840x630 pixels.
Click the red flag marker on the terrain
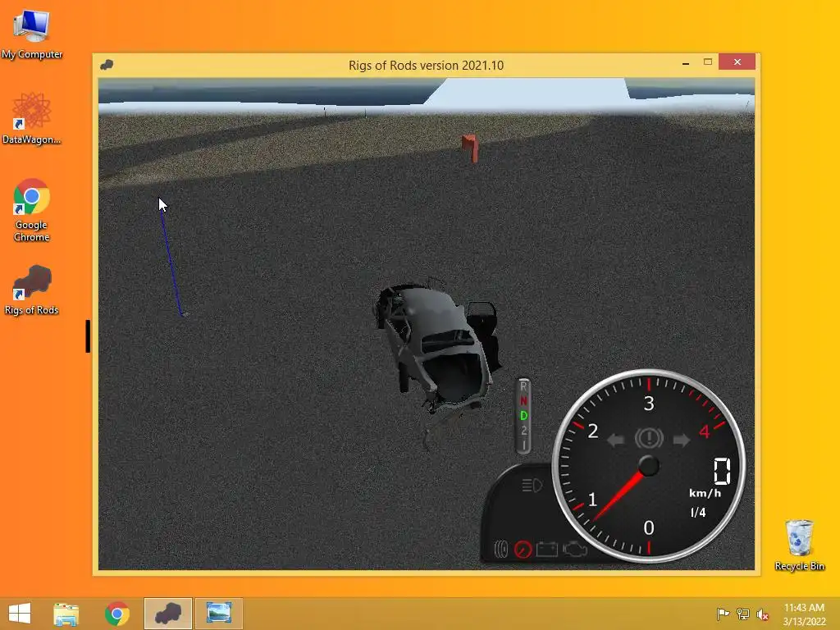(x=470, y=148)
